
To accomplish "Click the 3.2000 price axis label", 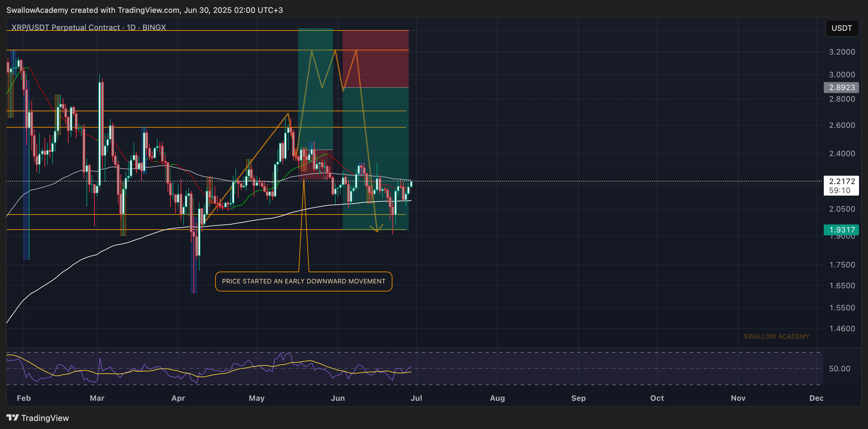I will pos(842,52).
